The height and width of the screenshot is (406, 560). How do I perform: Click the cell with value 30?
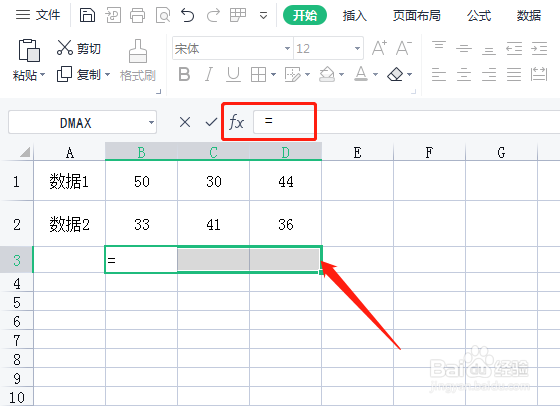(214, 181)
